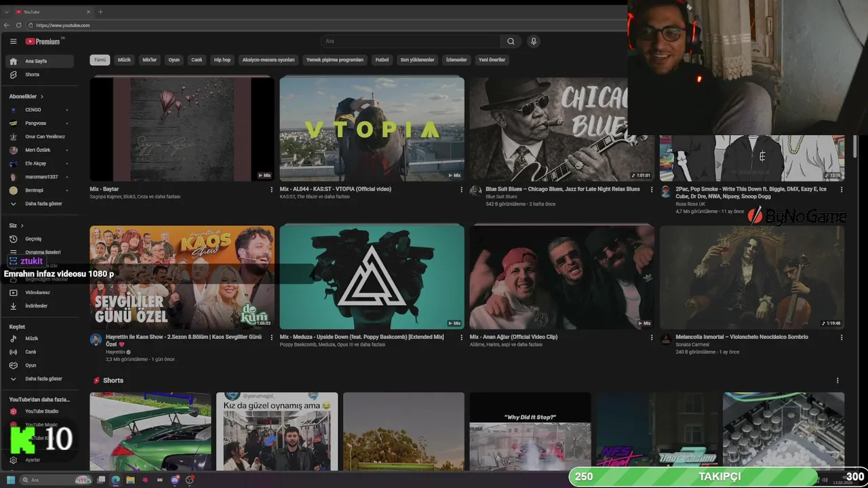
Task: Open Shorts section options menu
Action: 837,380
